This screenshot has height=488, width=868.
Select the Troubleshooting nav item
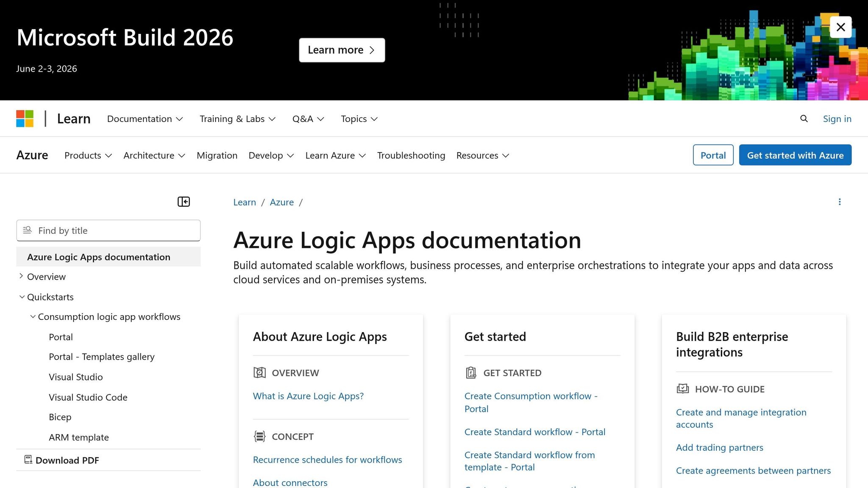[411, 155]
